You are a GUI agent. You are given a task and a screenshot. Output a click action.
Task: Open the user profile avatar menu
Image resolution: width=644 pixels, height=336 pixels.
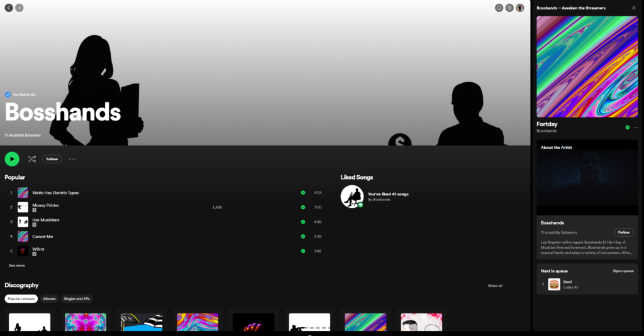pos(520,8)
